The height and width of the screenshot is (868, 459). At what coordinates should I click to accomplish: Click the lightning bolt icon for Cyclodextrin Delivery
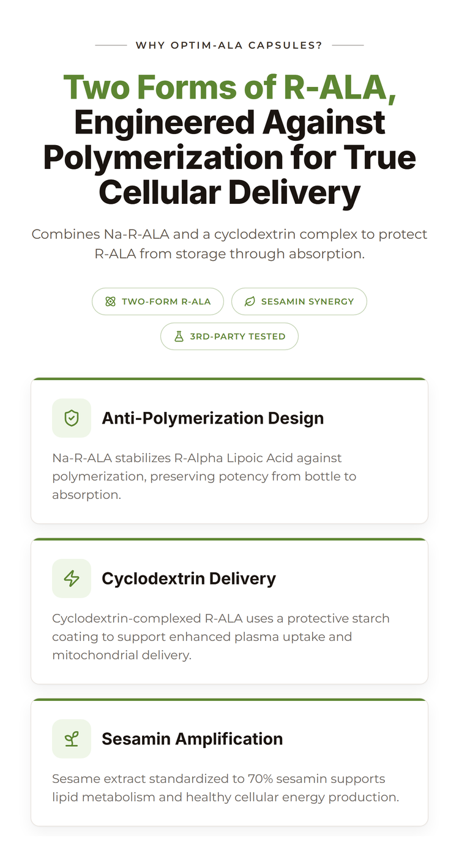[72, 578]
